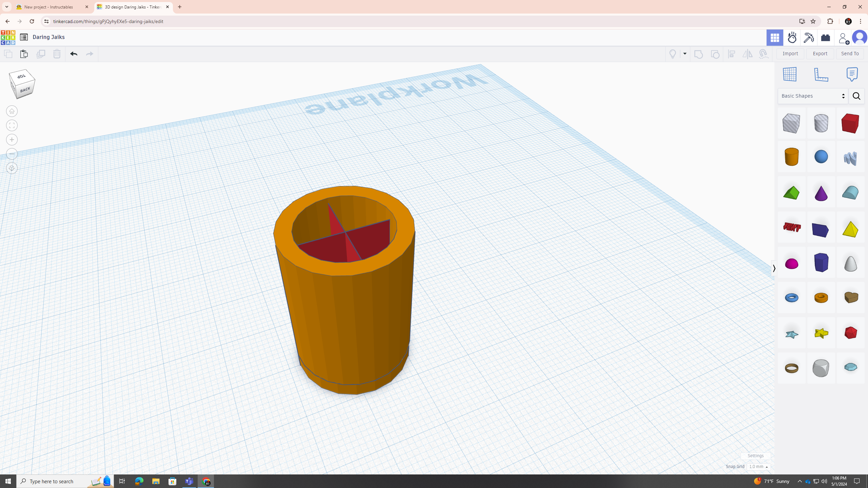868x488 pixels.
Task: Switch to Sim Lab workspace
Action: tap(792, 37)
